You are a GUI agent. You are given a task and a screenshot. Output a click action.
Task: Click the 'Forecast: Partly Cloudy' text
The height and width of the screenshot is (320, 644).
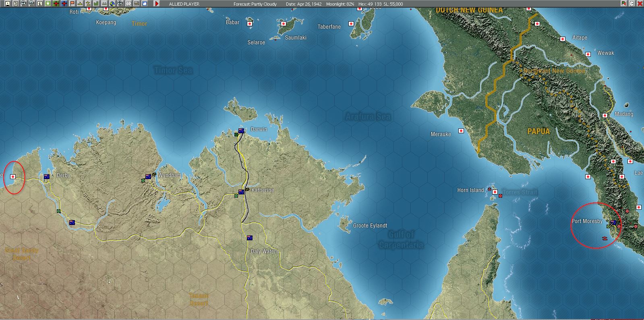coord(255,4)
